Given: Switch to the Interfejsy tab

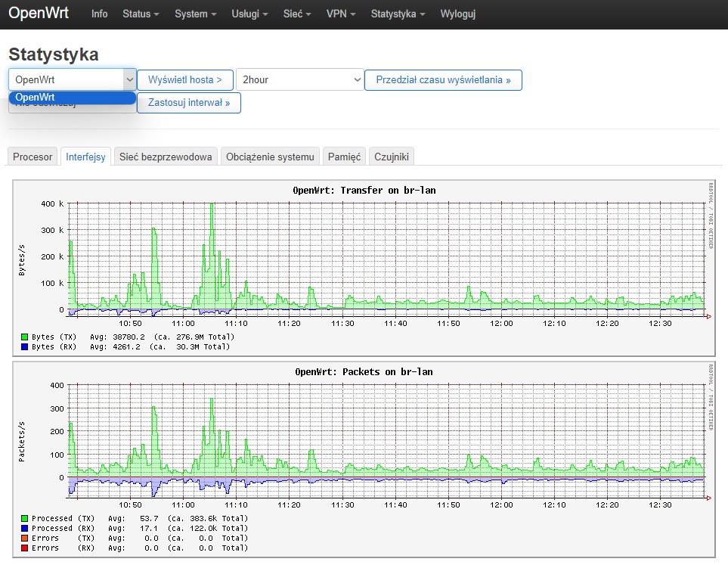Looking at the screenshot, I should [x=85, y=157].
